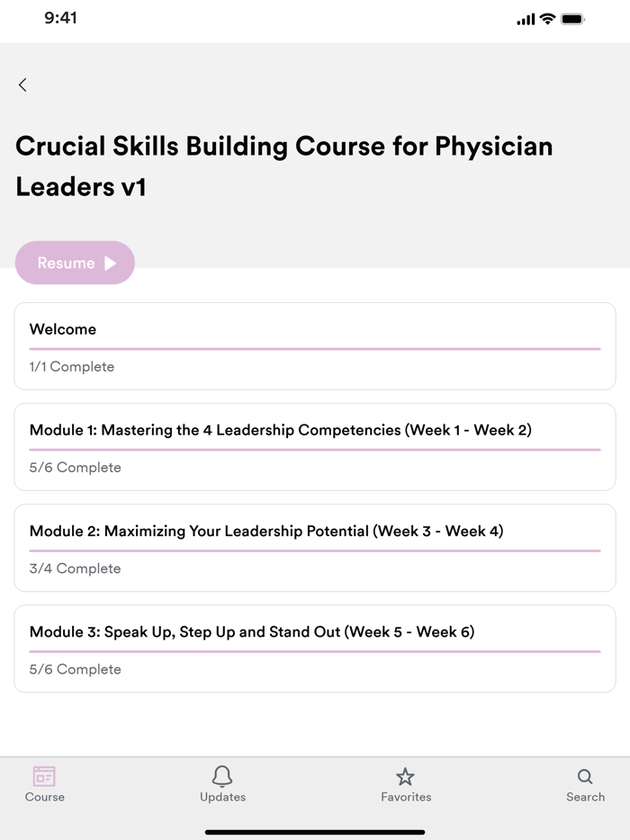The width and height of the screenshot is (630, 840).
Task: Tap the Updates bell icon
Action: tap(222, 777)
